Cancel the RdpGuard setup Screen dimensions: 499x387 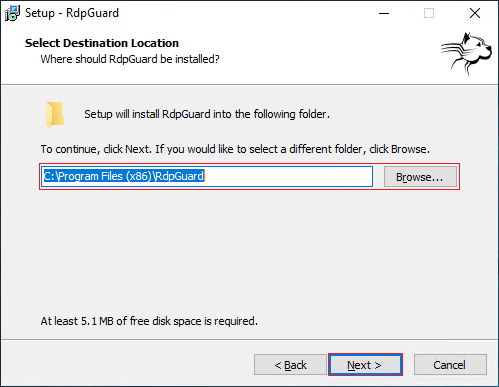click(x=450, y=365)
